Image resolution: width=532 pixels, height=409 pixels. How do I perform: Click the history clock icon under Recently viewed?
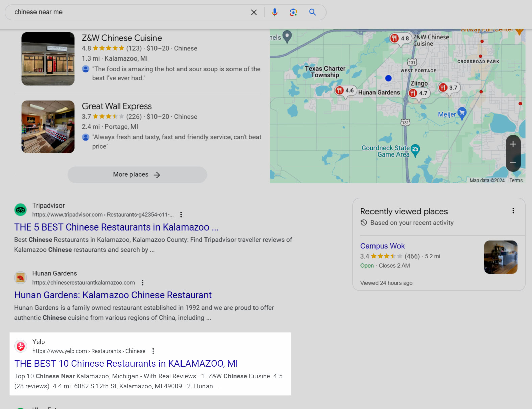coord(364,223)
